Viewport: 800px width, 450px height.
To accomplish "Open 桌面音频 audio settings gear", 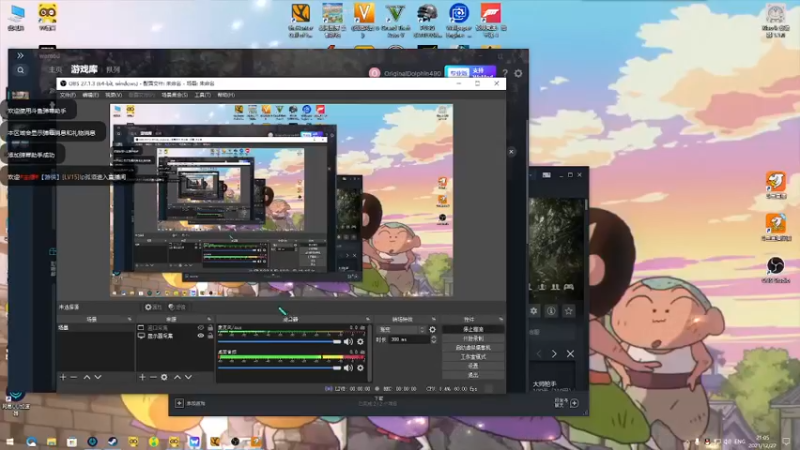I will tap(360, 367).
